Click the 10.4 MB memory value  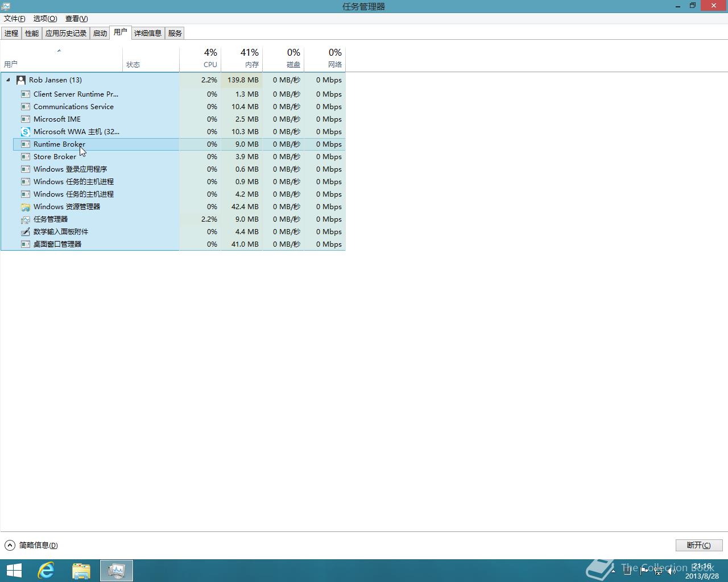pos(245,107)
